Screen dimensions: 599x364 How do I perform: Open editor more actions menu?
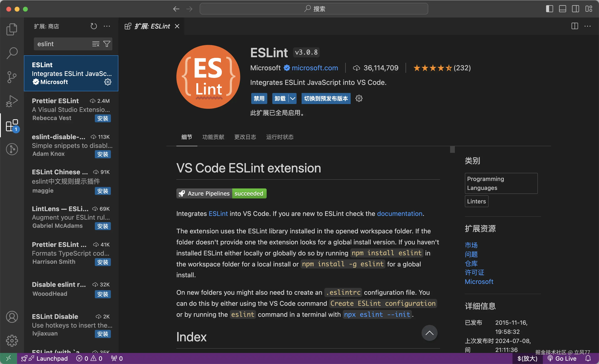(x=588, y=26)
